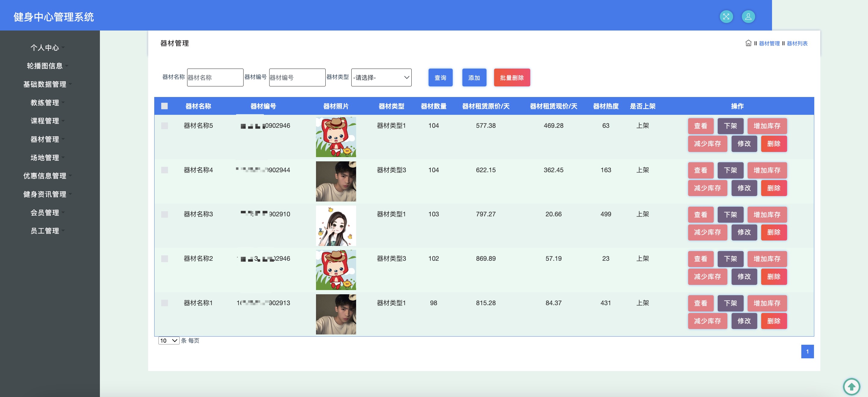
Task: Click the 批量删除 button
Action: (x=512, y=78)
